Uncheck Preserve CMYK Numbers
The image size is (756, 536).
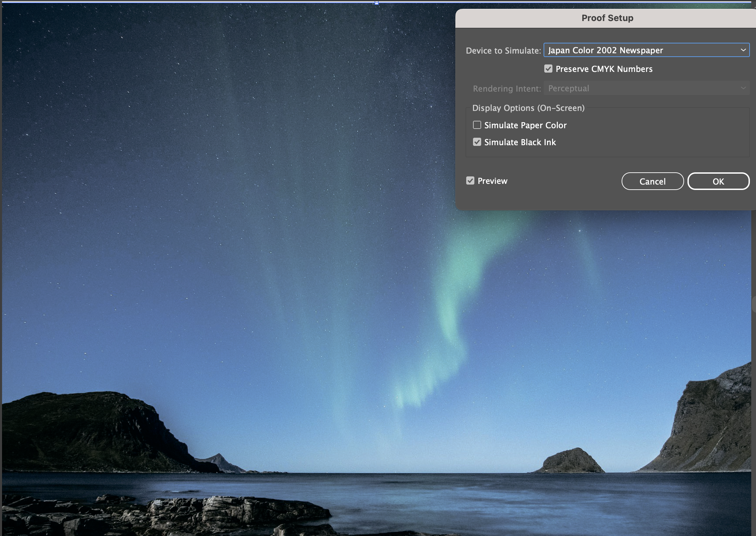(548, 69)
